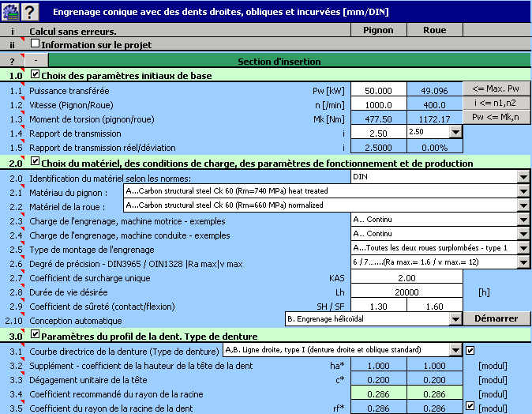Edit transmission ratio field 2.50
532x414 pixels.
click(379, 134)
